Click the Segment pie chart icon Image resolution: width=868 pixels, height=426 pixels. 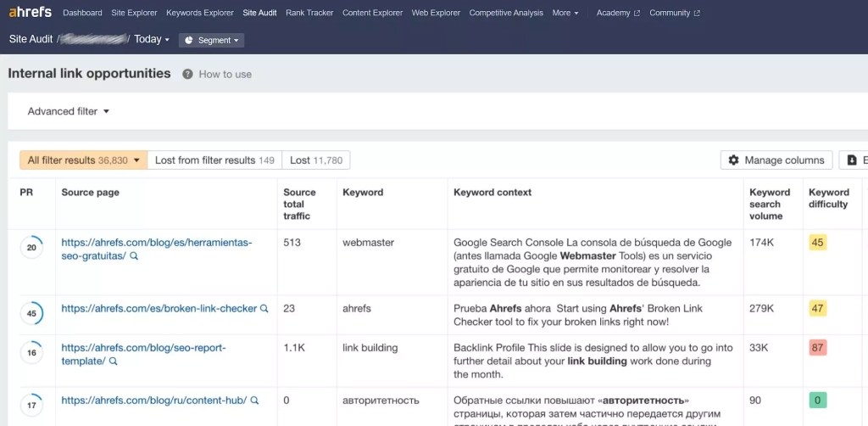(x=189, y=41)
